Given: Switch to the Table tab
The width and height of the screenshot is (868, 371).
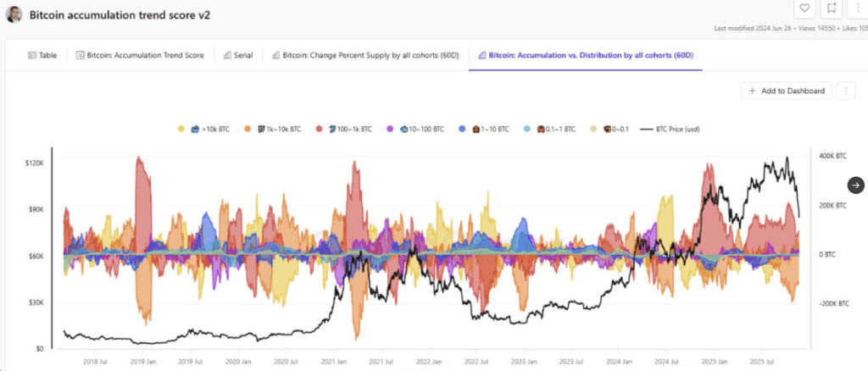Looking at the screenshot, I should (x=42, y=55).
